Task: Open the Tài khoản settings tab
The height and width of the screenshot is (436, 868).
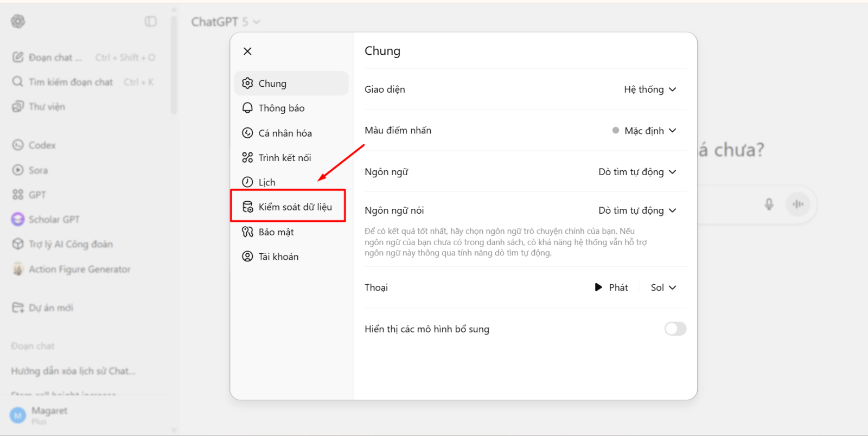Action: coord(291,257)
